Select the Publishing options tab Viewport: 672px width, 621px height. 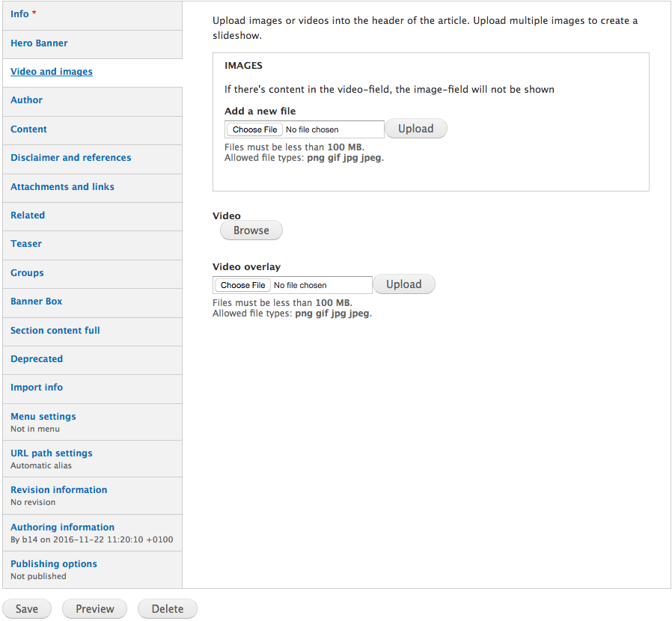[x=54, y=564]
